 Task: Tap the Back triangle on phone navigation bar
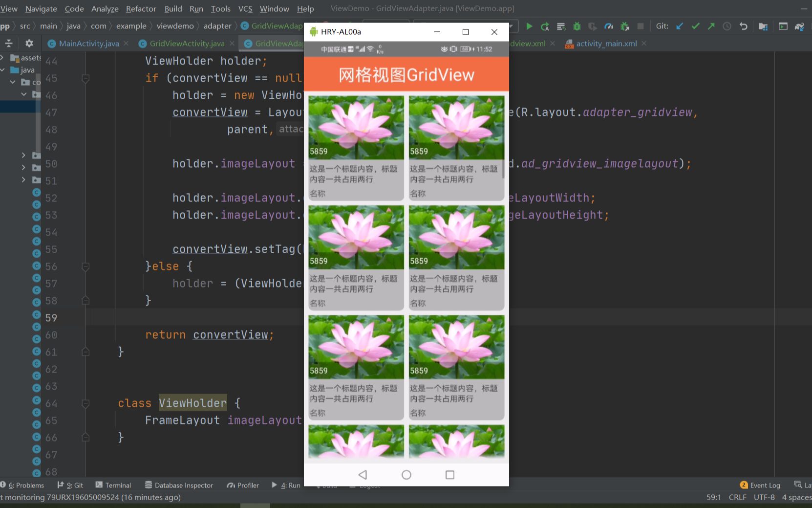(x=363, y=475)
